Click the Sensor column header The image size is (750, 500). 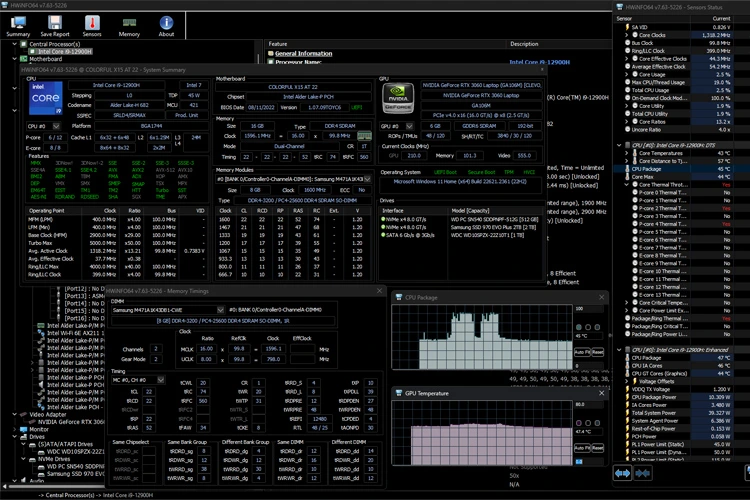(x=624, y=19)
